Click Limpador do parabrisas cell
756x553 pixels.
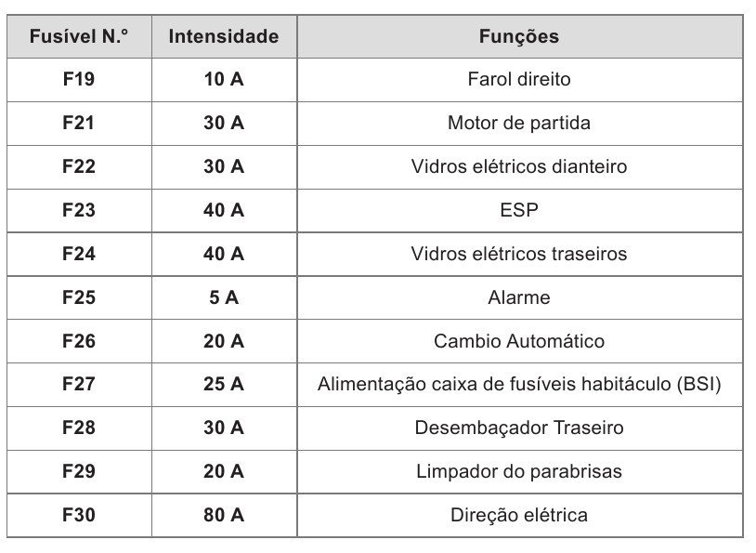pyautogui.click(x=520, y=472)
